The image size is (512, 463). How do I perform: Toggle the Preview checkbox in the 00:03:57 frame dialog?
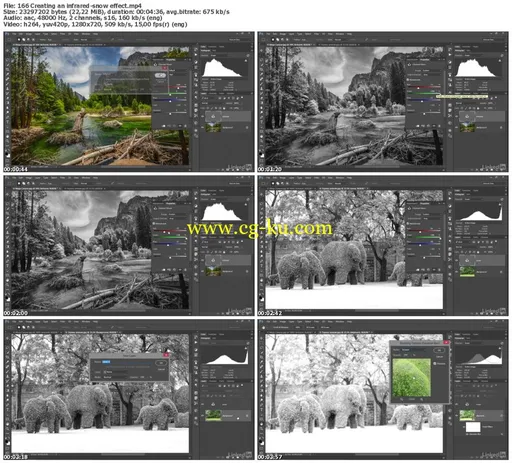pos(435,363)
